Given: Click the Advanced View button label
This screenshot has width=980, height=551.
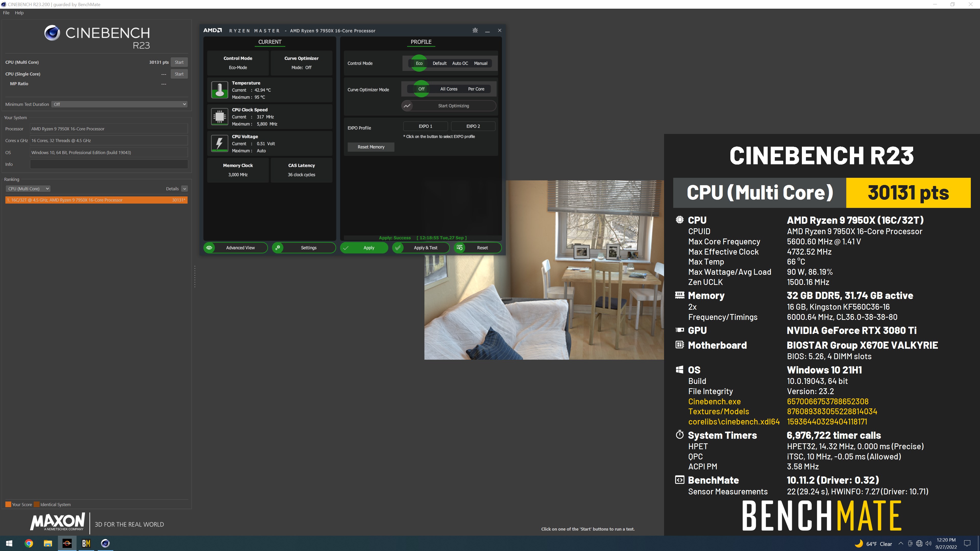Looking at the screenshot, I should 240,247.
